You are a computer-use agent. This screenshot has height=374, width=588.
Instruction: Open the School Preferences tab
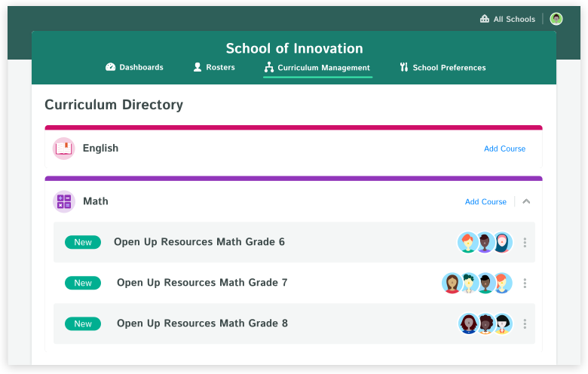(x=443, y=68)
